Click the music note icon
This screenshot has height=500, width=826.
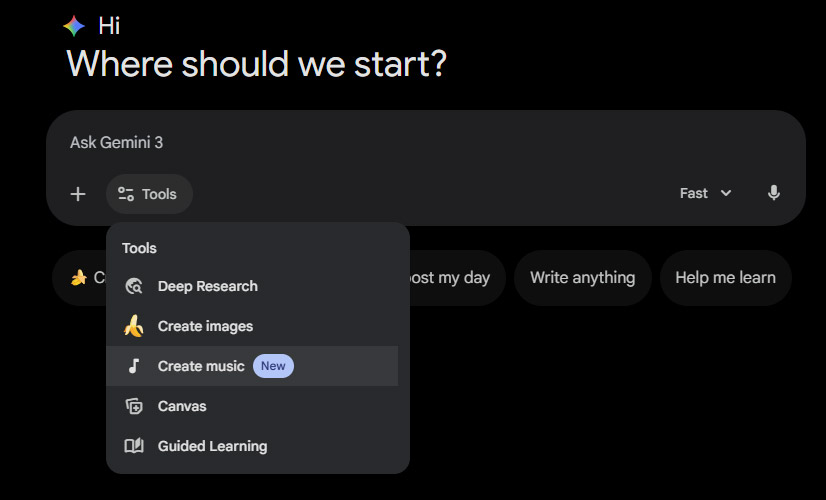coord(134,366)
